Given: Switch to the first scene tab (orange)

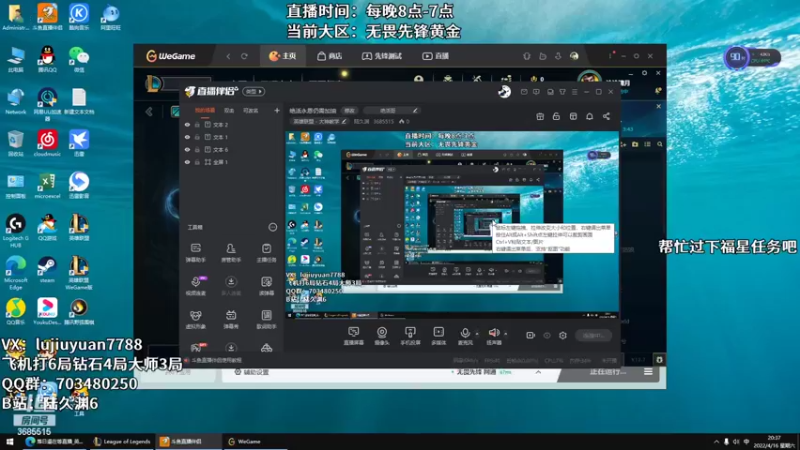Looking at the screenshot, I should pos(205,110).
